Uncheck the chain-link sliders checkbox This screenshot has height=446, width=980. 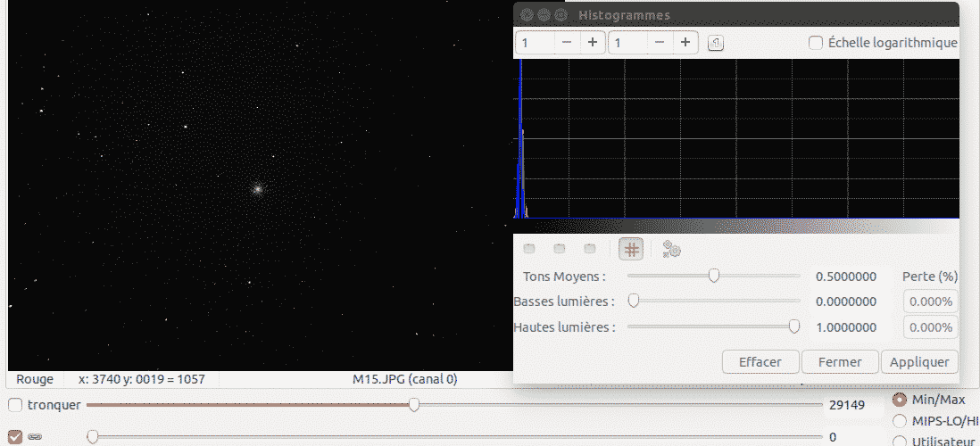(x=15, y=436)
